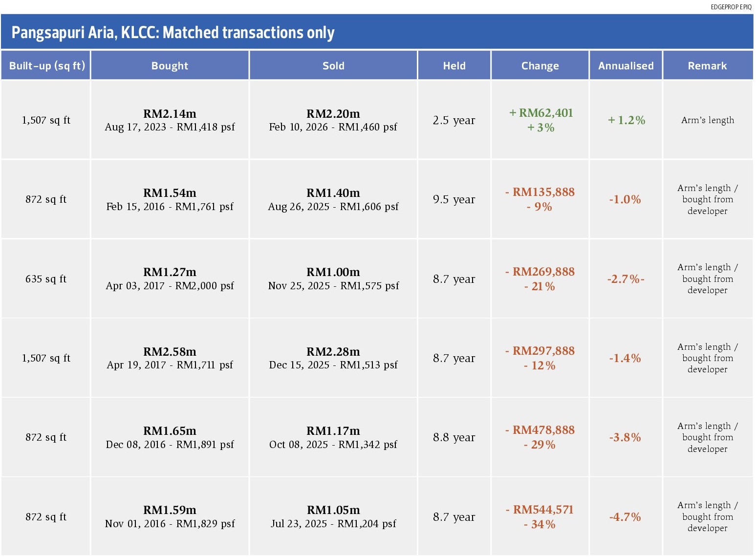Click the 635 sq ft built-up cell
Viewport: 756px width, 557px height.
(x=45, y=279)
